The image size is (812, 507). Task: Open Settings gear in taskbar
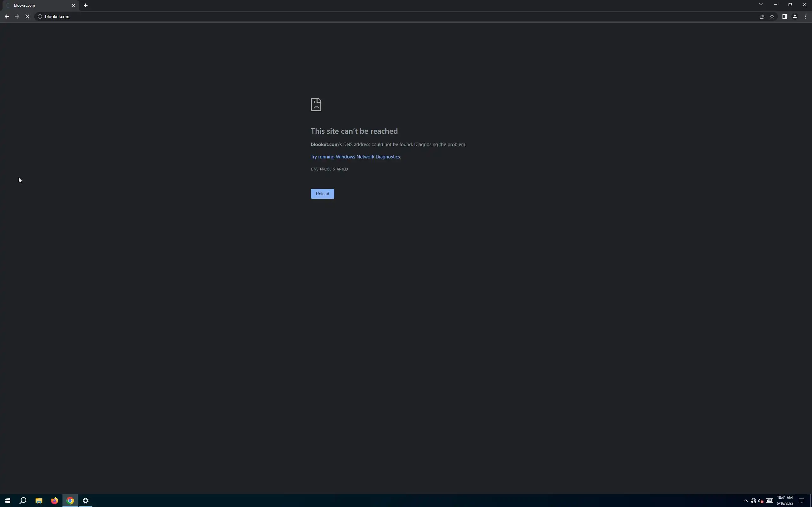(86, 501)
